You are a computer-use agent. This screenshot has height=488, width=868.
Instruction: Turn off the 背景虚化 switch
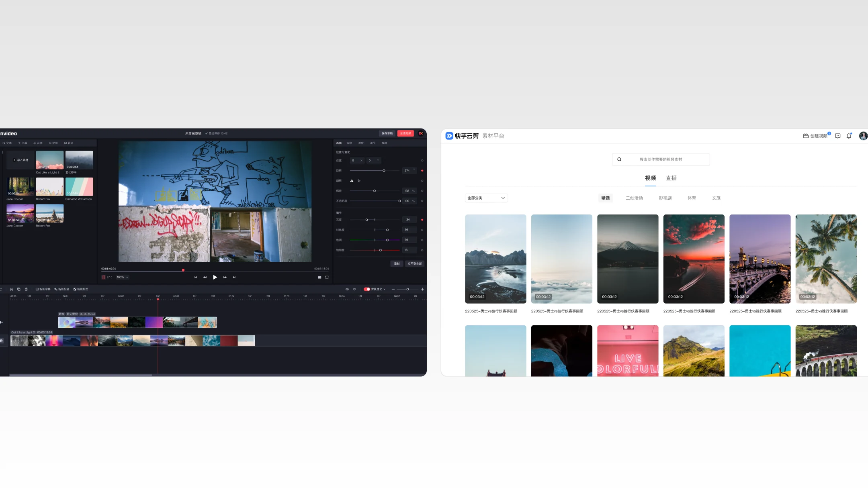367,289
